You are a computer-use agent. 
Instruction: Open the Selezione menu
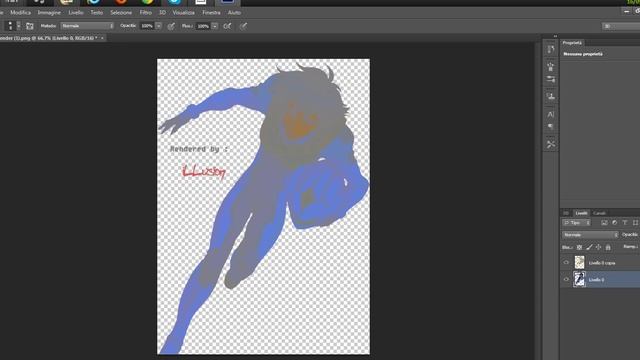point(121,13)
